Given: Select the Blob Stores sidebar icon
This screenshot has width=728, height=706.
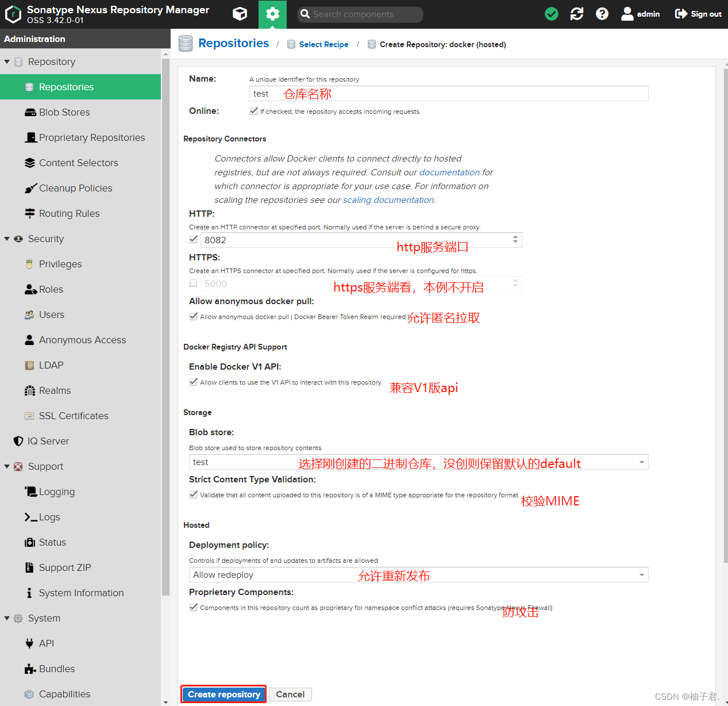Looking at the screenshot, I should pos(30,112).
